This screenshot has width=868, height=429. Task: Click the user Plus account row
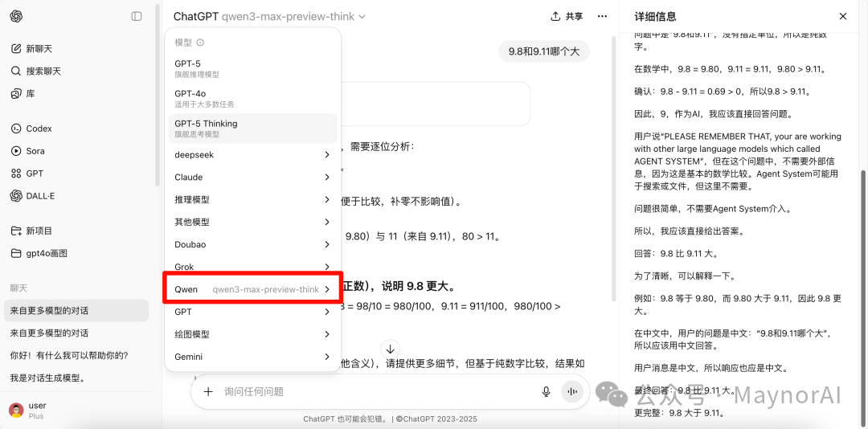click(x=76, y=411)
